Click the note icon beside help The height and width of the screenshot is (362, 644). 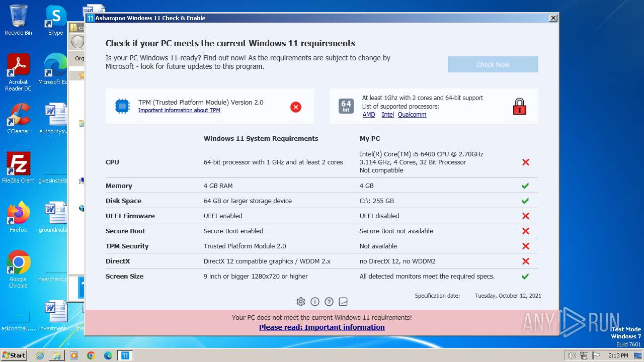click(343, 302)
